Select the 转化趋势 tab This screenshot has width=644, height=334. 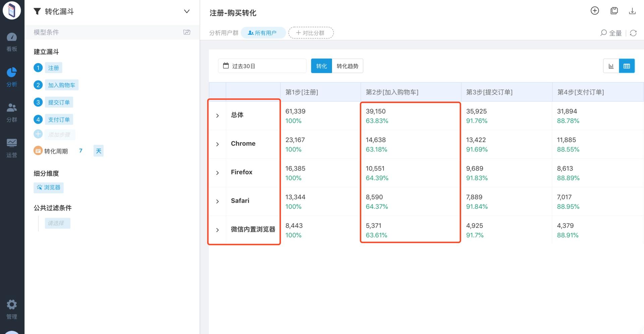pyautogui.click(x=347, y=66)
